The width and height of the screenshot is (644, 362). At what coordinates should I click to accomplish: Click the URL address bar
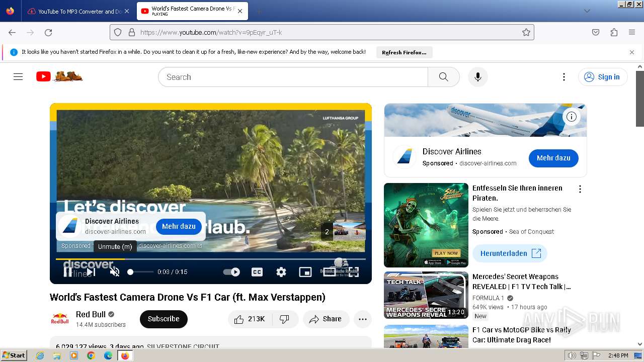322,32
